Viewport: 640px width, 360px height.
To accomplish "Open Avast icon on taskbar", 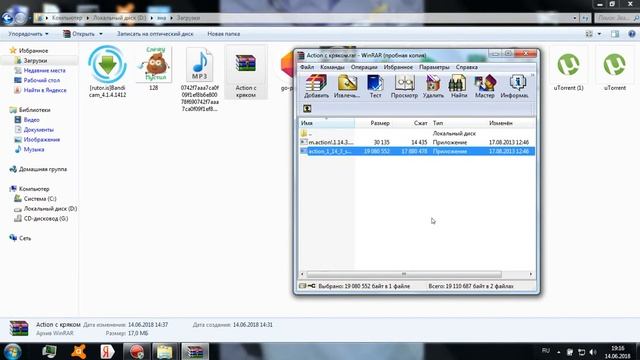I will [x=78, y=351].
